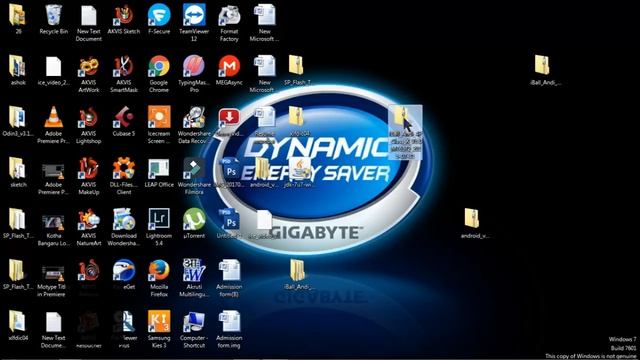Launch Akruti Multilingual shortcut

[x=194, y=270]
